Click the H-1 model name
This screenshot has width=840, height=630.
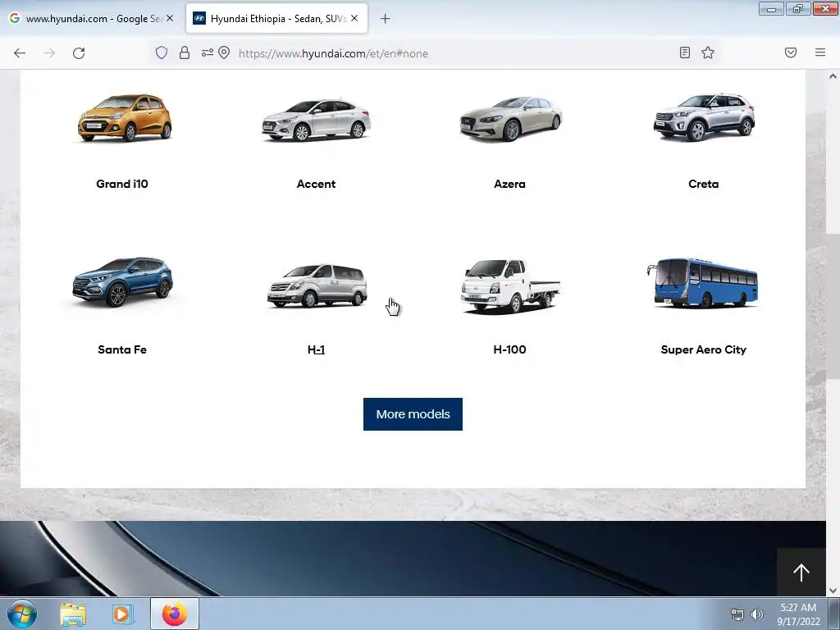point(316,349)
